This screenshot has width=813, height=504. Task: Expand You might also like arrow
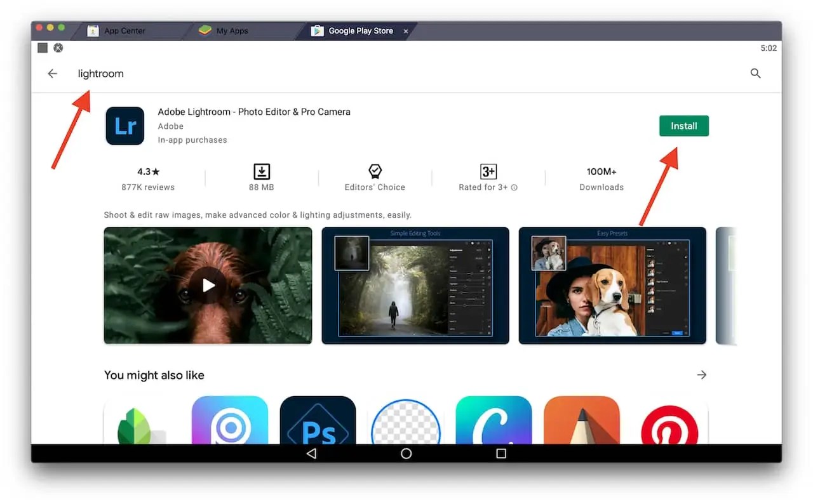coord(701,375)
